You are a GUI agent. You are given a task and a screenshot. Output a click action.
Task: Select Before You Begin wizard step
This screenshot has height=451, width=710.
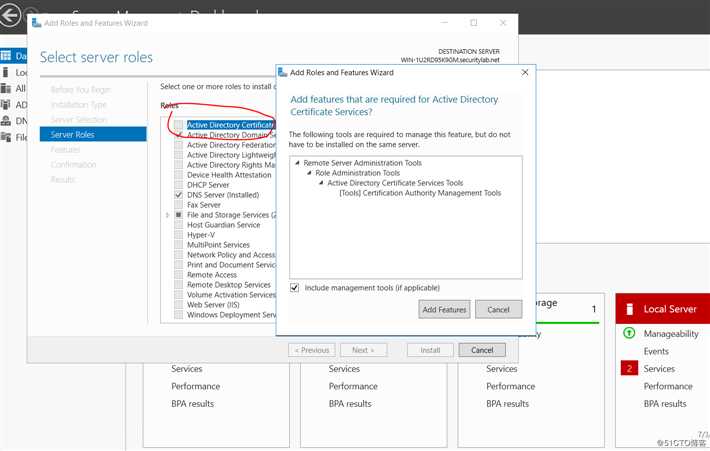point(80,90)
